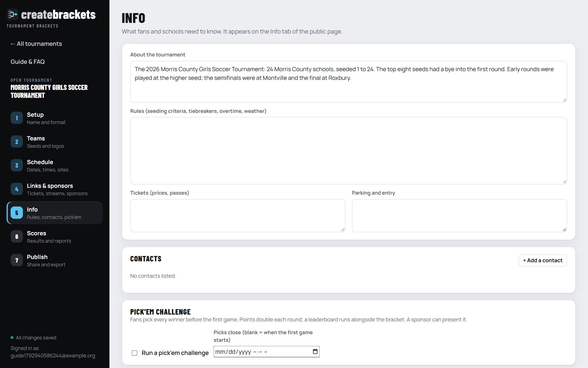The height and width of the screenshot is (368, 588).
Task: Click the No contacts listed message
Action: click(x=153, y=276)
